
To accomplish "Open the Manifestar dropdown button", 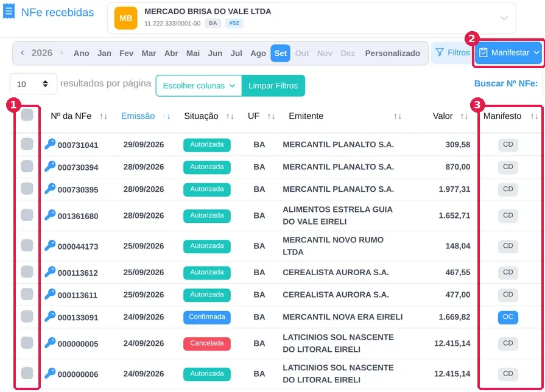I will coord(509,53).
